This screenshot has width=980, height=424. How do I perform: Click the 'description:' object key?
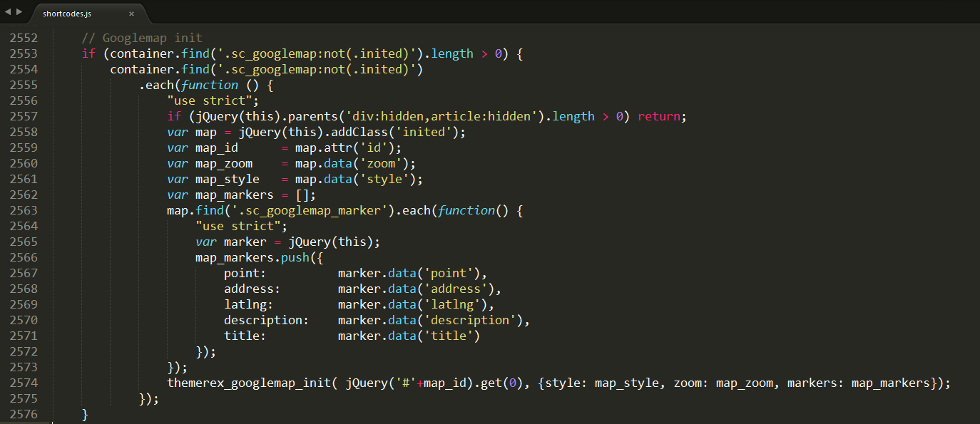267,320
